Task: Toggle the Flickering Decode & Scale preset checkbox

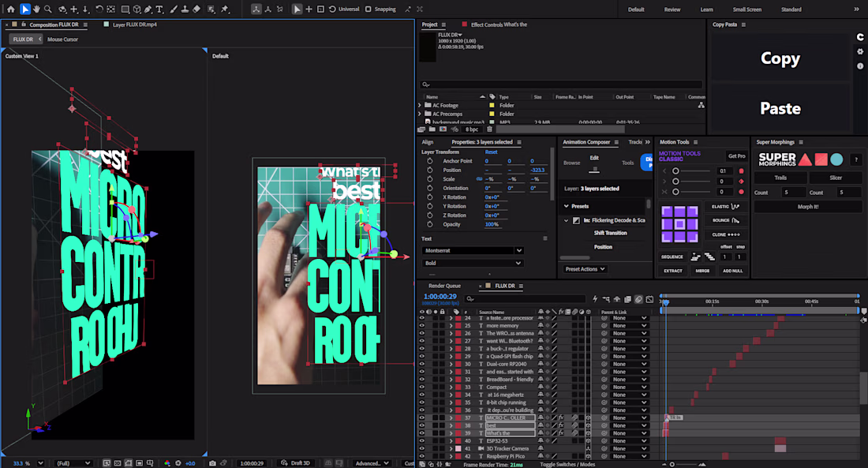Action: point(576,220)
